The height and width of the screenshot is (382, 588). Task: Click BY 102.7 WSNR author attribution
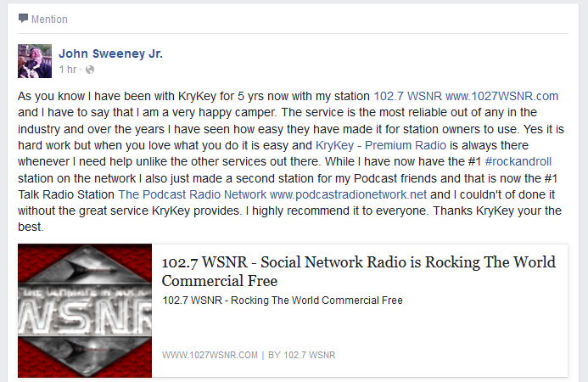pos(301,355)
